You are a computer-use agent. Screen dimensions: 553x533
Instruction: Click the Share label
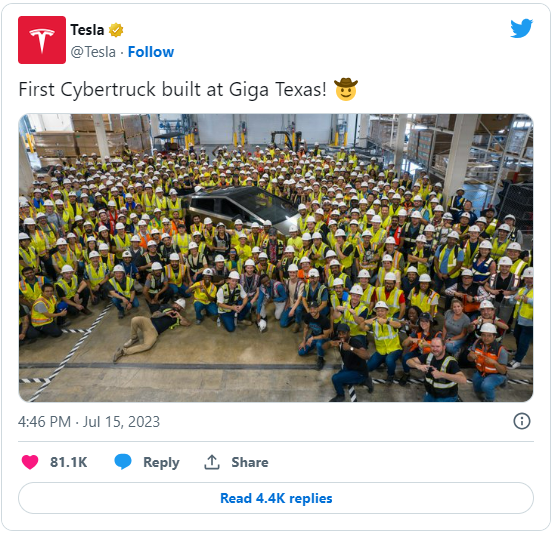pyautogui.click(x=250, y=462)
